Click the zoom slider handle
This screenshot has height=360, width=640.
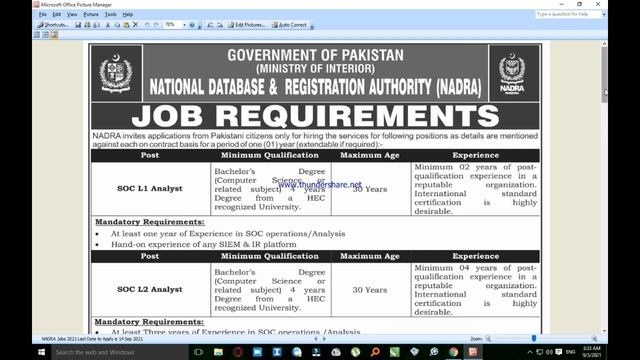click(534, 338)
